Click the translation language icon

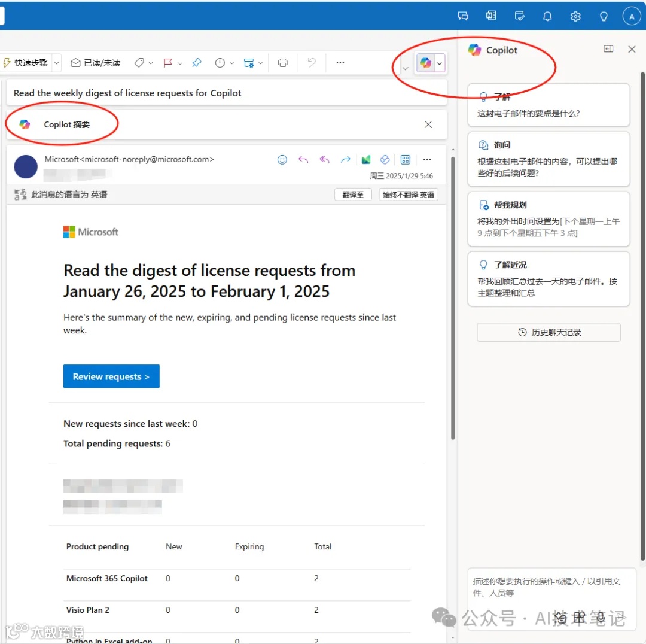tap(20, 194)
